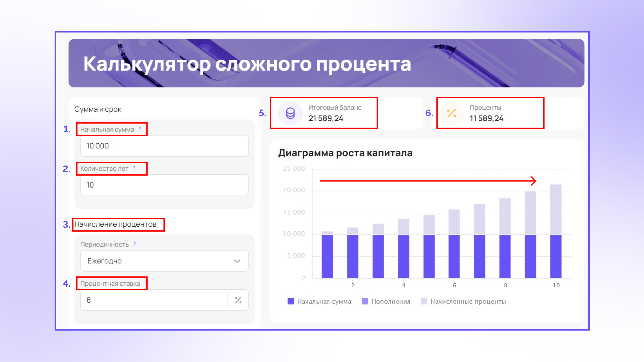Click the help icon next to Периодичность
The height and width of the screenshot is (362, 644).
pyautogui.click(x=135, y=244)
